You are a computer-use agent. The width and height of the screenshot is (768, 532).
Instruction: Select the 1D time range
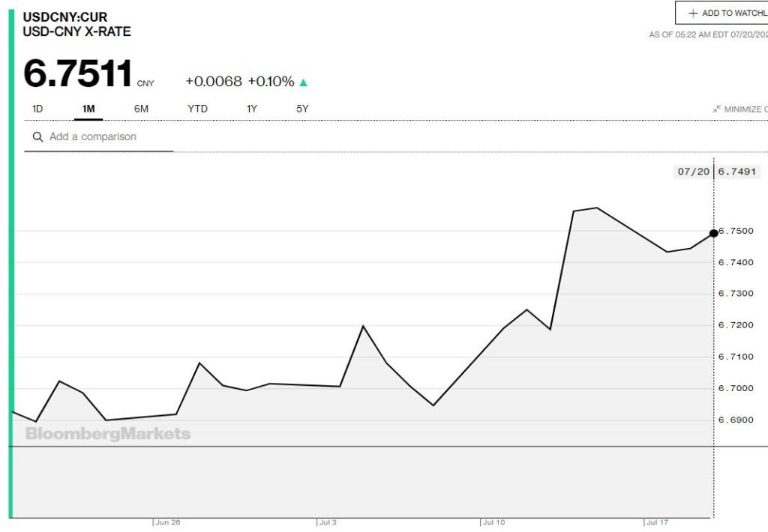(x=37, y=109)
